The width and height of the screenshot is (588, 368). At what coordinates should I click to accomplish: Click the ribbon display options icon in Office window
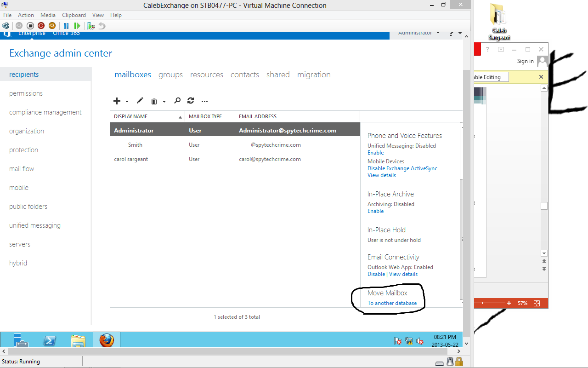point(501,49)
